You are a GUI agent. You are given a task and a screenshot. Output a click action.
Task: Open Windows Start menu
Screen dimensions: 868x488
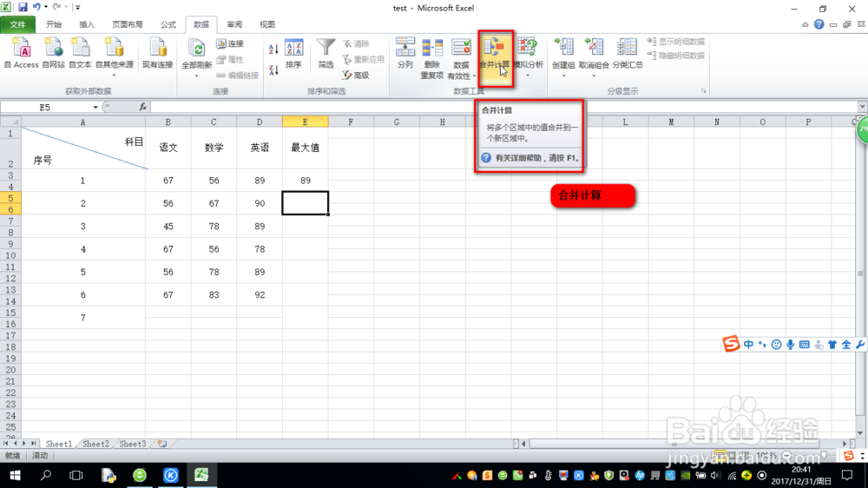coord(15,475)
